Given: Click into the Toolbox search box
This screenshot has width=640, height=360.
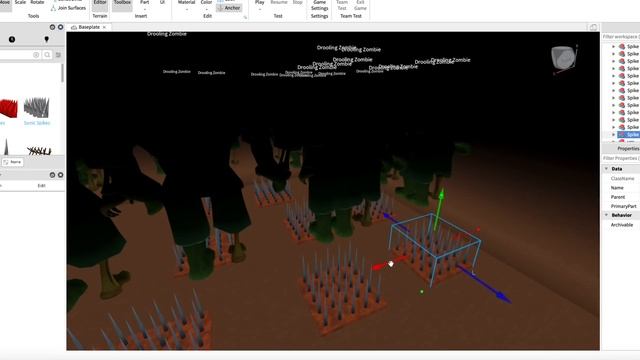Looking at the screenshot, I should point(16,55).
